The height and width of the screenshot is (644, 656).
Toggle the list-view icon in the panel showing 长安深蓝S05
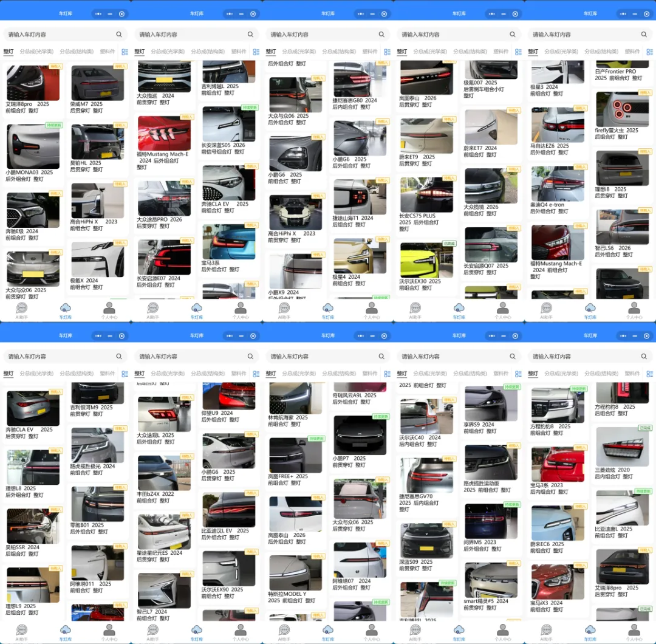[x=256, y=52]
